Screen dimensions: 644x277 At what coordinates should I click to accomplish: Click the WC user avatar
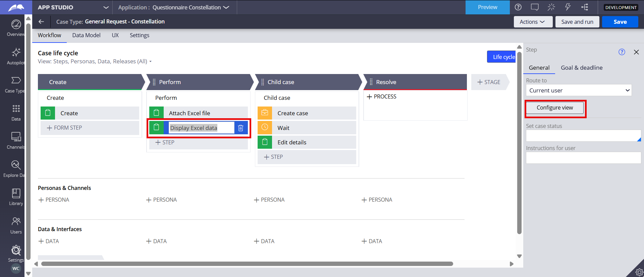pyautogui.click(x=16, y=268)
